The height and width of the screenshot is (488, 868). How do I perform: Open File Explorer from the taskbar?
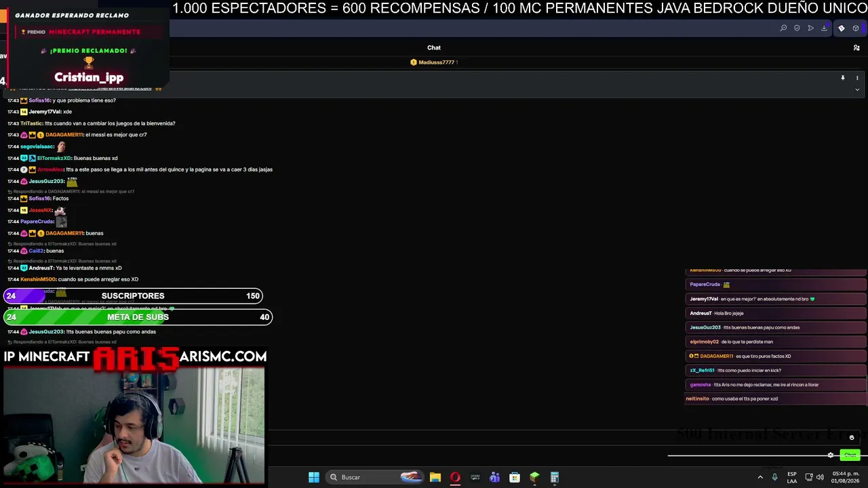(435, 477)
